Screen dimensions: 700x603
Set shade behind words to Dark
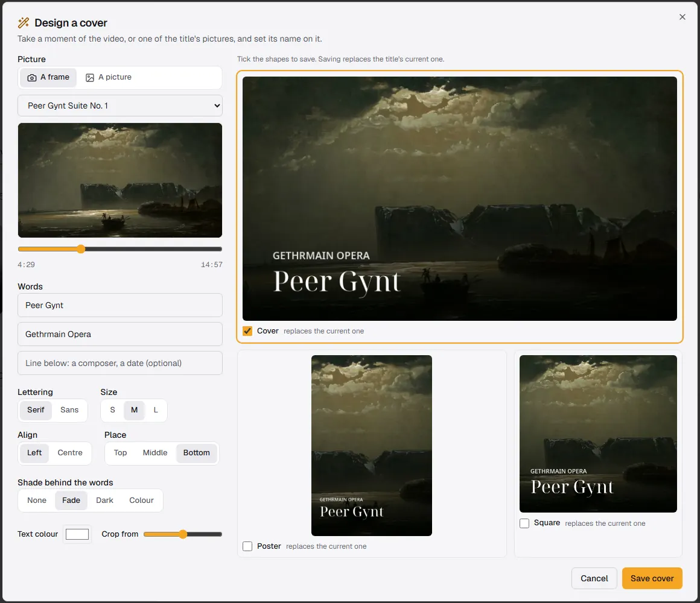point(104,500)
